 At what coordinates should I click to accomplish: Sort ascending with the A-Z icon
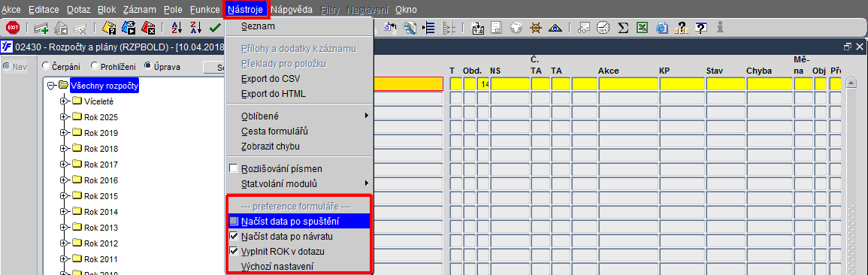(177, 28)
